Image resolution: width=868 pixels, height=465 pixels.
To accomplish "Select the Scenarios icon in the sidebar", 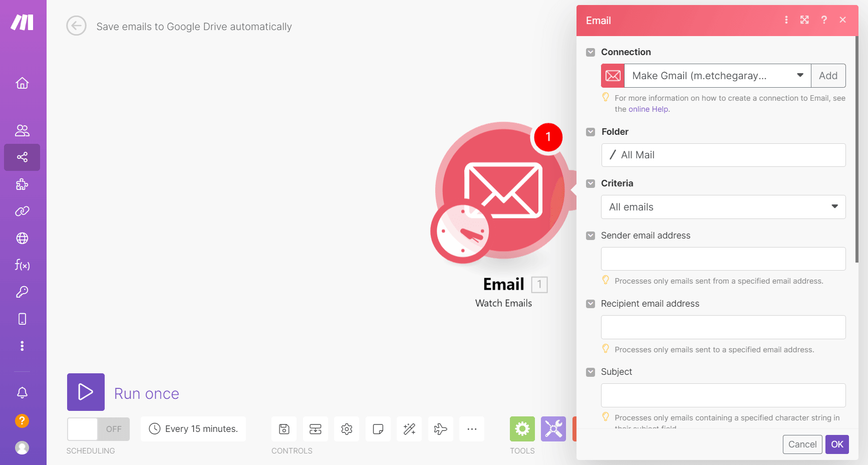I will coord(22,157).
